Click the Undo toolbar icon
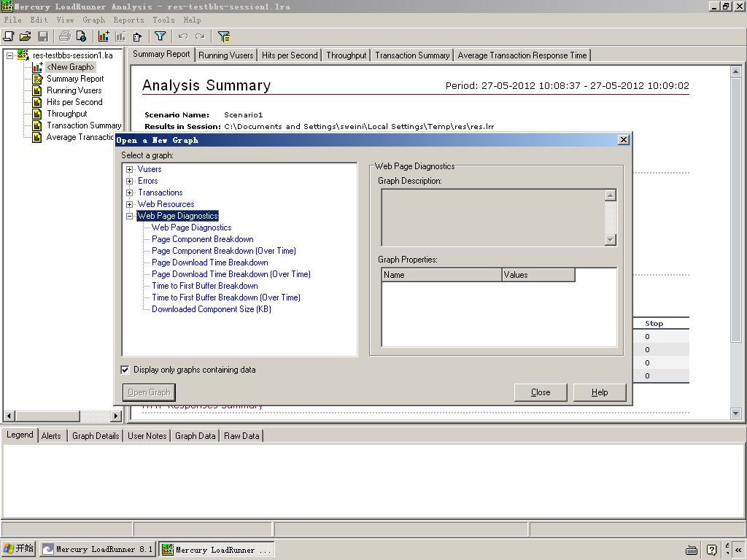This screenshot has height=560, width=747. [182, 36]
